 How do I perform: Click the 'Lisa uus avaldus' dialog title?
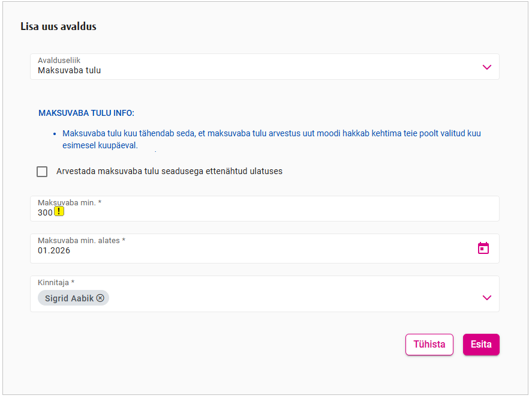[x=58, y=26]
